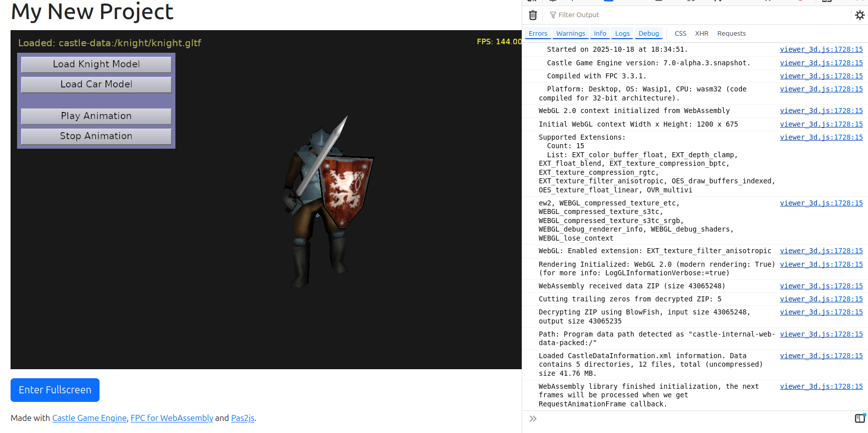Enter fullscreen mode
This screenshot has height=433, width=868.
[x=55, y=390]
